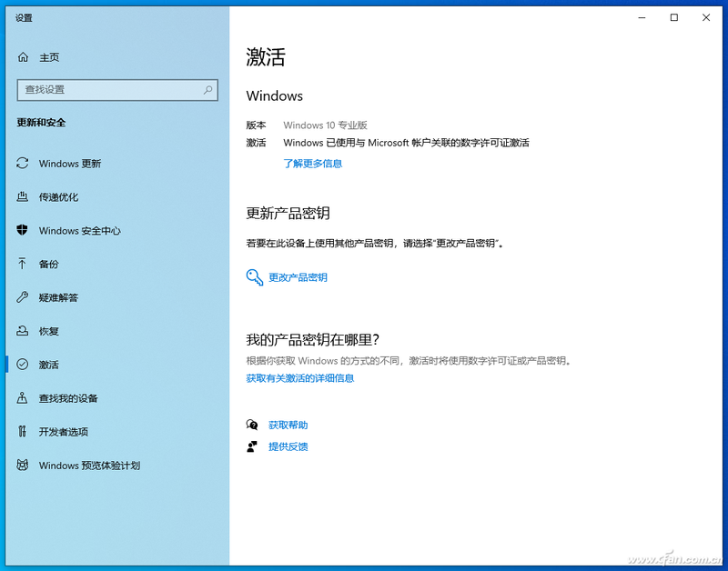Screen dimensions: 728x571
Task: Click the digital license activation status text
Action: 406,143
